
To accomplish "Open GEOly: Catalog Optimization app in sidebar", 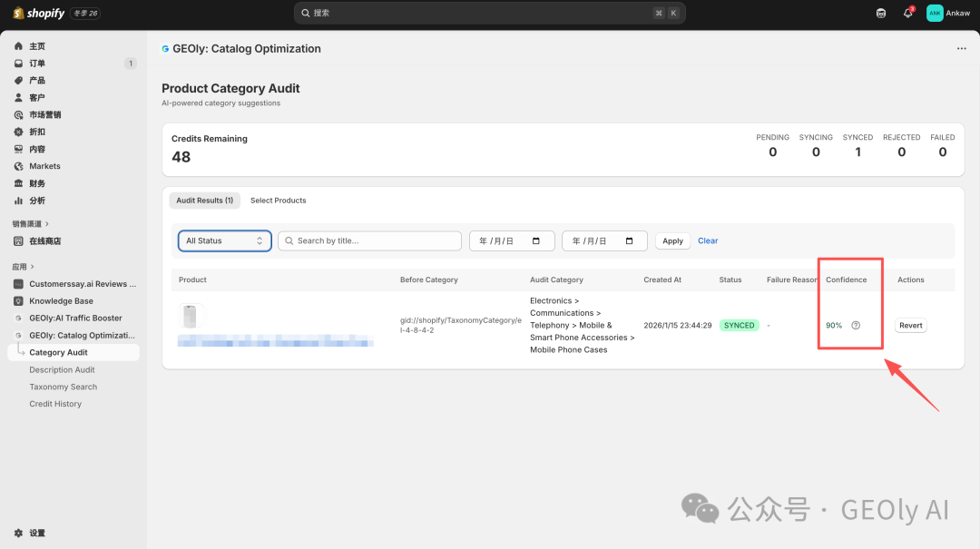I will point(82,335).
